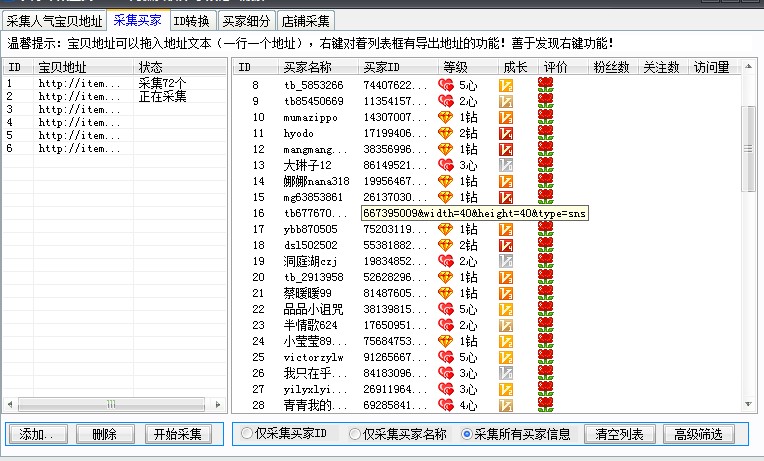Click the growth icon for 洞庭湖czj
Viewport: 764px width, 461px height.
pos(507,262)
